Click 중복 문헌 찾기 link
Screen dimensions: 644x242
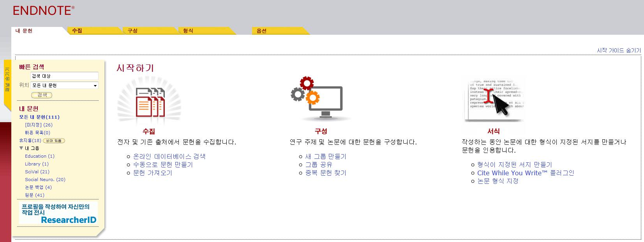(326, 173)
